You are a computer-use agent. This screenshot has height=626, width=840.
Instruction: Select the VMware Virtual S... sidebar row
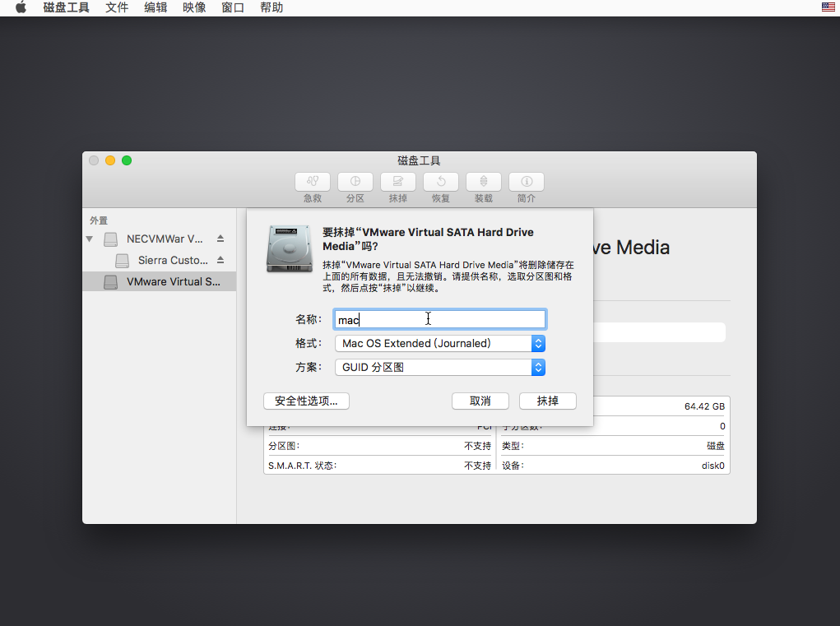(x=159, y=281)
